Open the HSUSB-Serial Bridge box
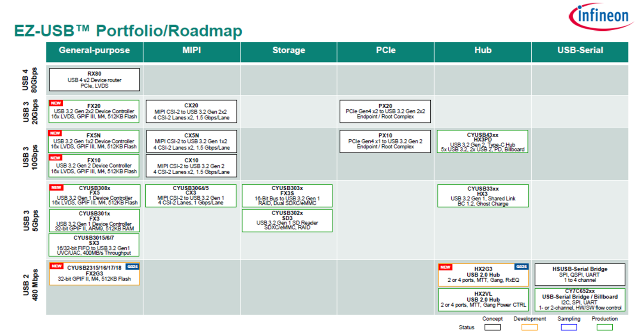This screenshot has width=644, height=336. pyautogui.click(x=580, y=275)
